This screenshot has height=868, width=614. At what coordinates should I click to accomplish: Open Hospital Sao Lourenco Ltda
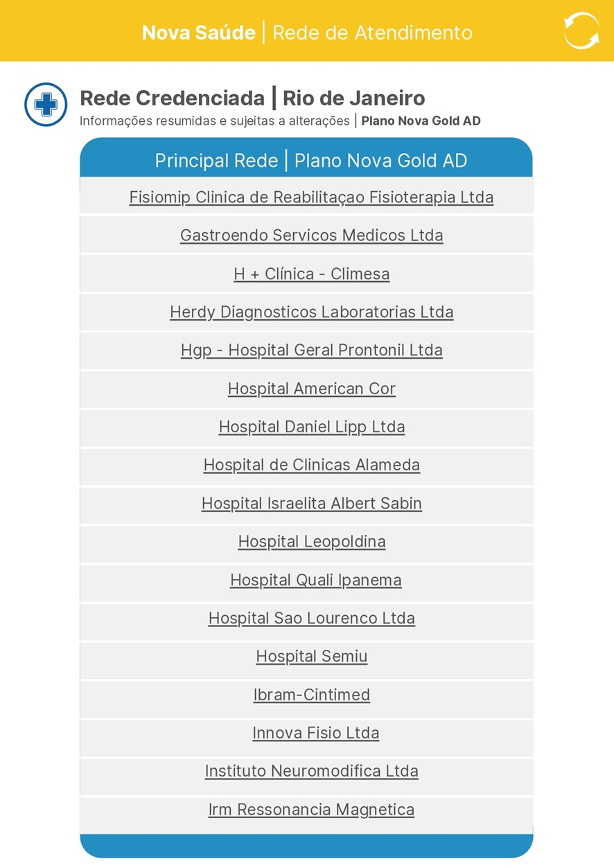pos(311,619)
